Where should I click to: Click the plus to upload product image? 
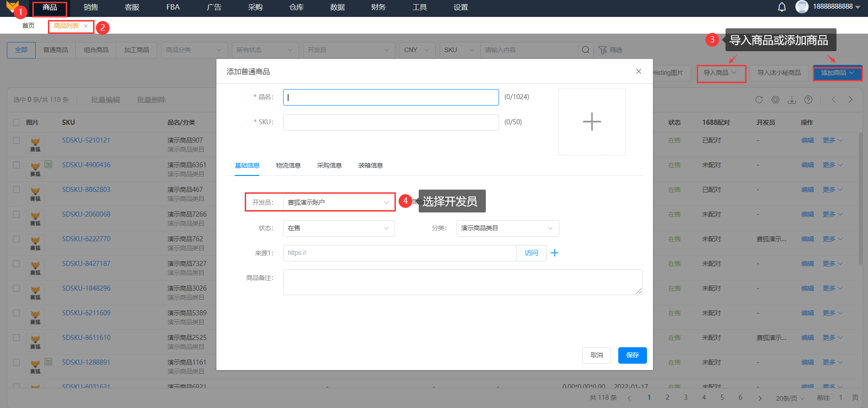[x=592, y=122]
